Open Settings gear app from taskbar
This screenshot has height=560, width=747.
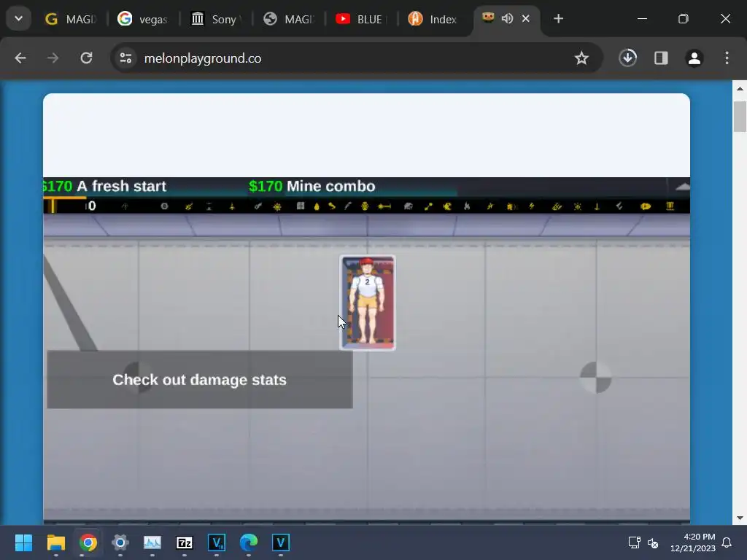(x=120, y=542)
